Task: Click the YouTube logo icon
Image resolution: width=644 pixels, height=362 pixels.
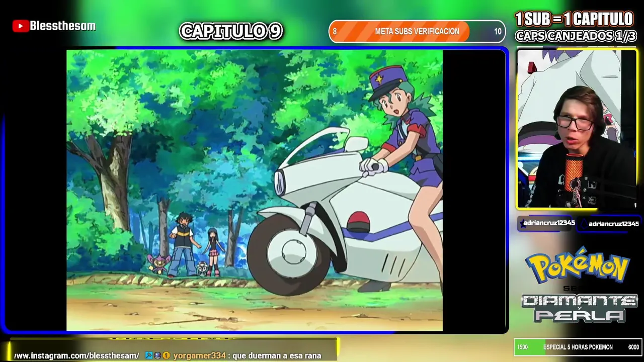Action: point(20,26)
